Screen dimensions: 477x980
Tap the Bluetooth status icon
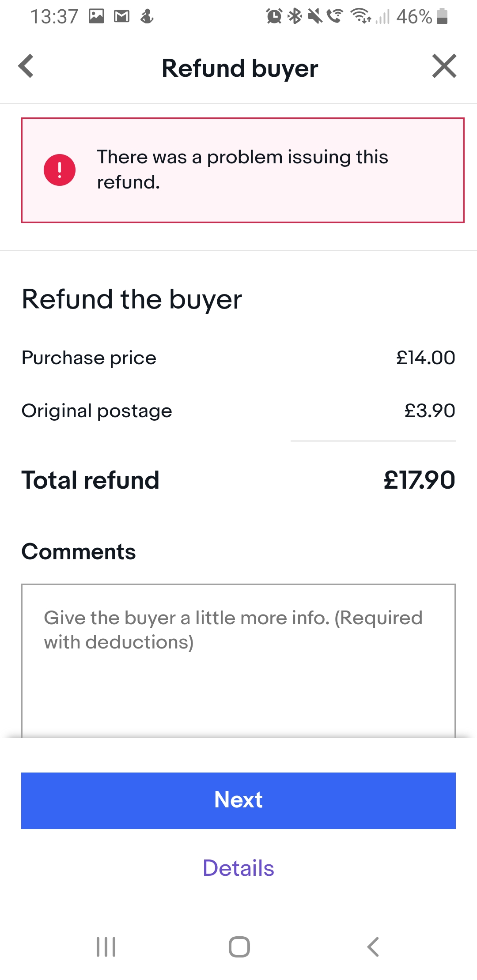click(295, 17)
